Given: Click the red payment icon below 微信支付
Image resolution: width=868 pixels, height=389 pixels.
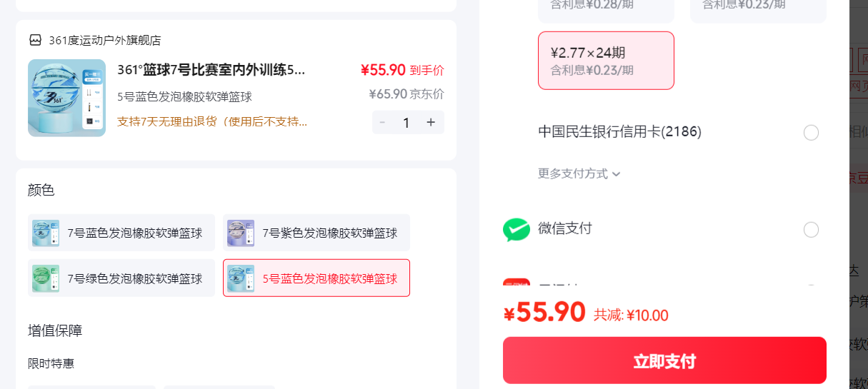Looking at the screenshot, I should click(516, 284).
